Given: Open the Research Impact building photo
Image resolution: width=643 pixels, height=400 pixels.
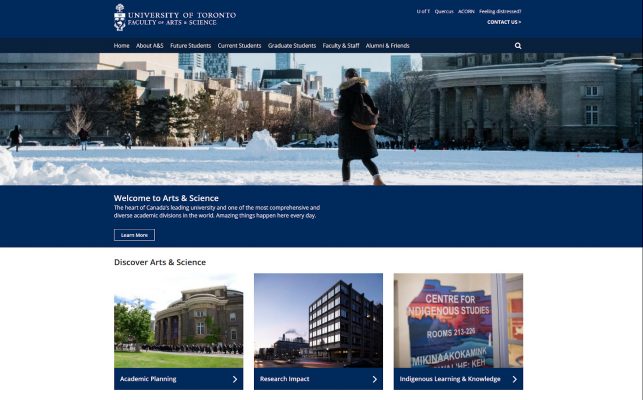Looking at the screenshot, I should tap(318, 321).
